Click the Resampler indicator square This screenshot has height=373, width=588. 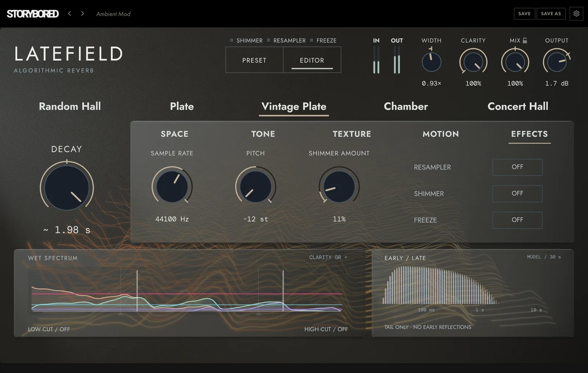[x=268, y=40]
